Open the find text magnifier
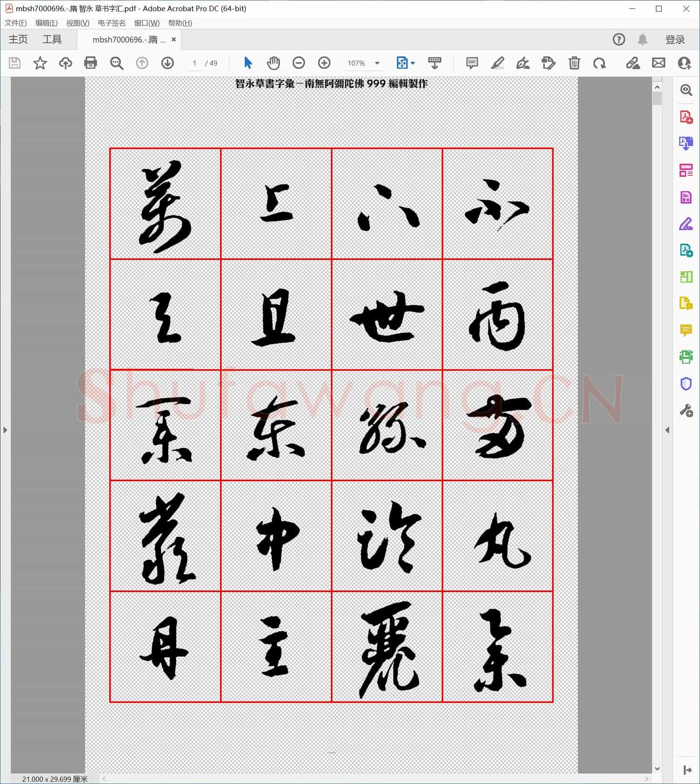700x784 pixels. 116,63
